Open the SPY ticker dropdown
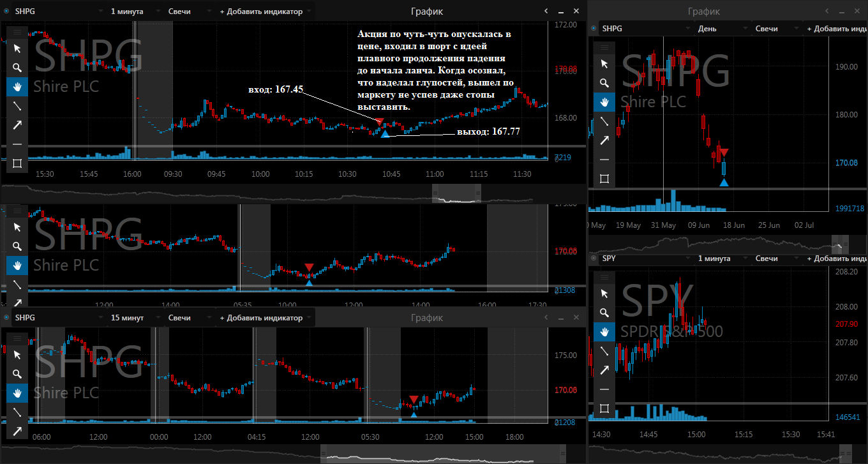This screenshot has width=868, height=464. [645, 258]
